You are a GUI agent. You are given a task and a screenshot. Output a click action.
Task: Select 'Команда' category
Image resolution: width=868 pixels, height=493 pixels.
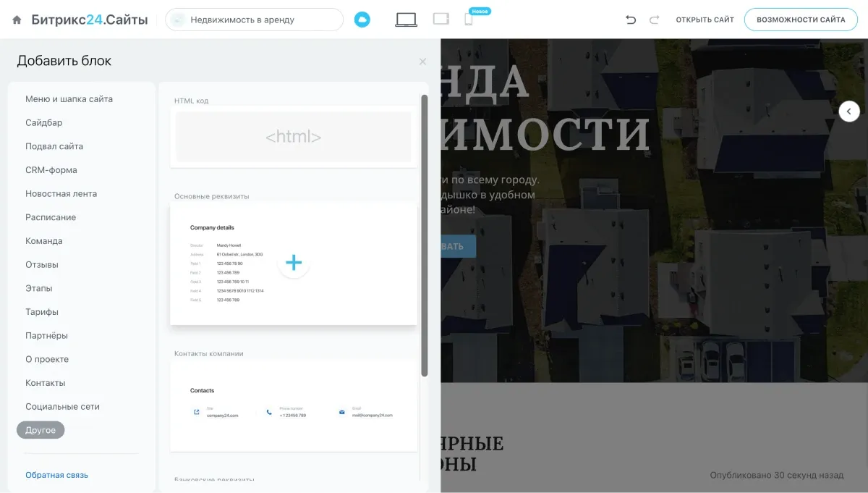tap(43, 241)
